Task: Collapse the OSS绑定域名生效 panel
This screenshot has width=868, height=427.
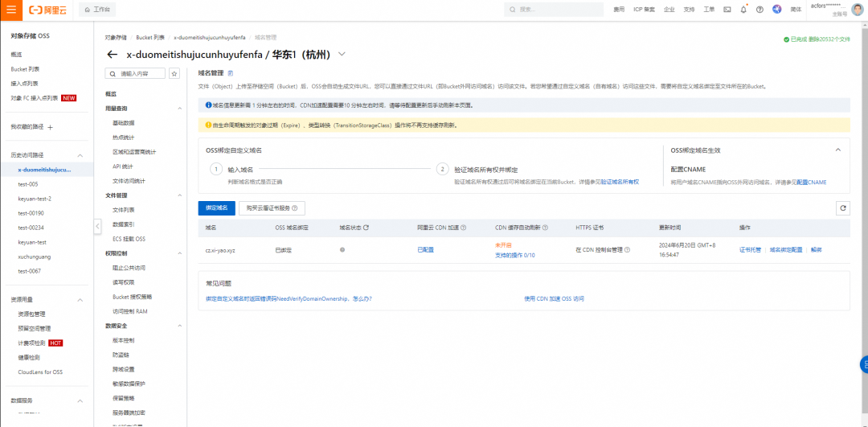Action: click(x=838, y=150)
